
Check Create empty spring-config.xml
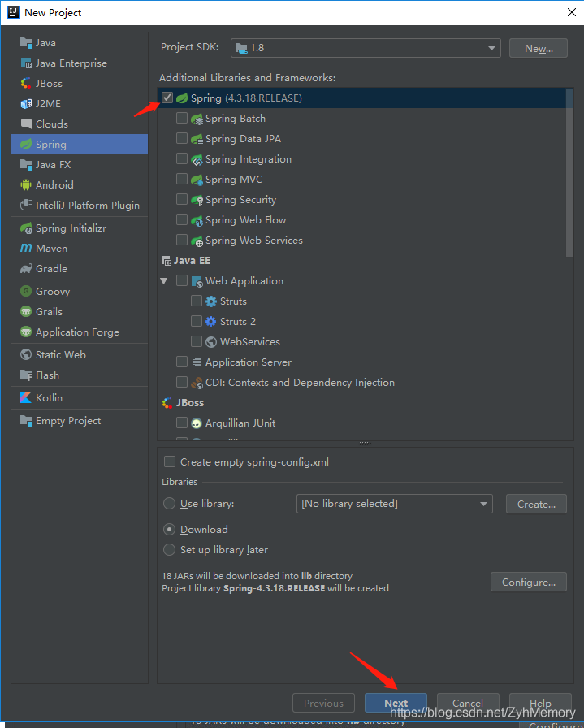(170, 461)
